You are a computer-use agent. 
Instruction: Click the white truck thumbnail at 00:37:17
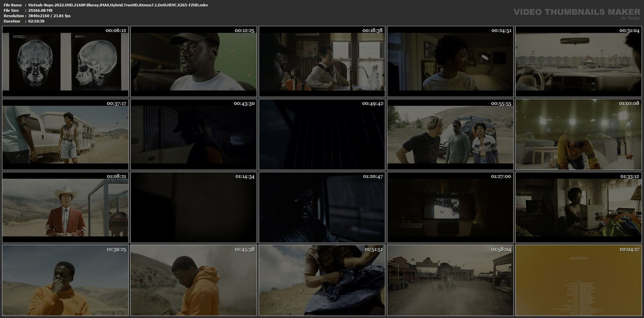pyautogui.click(x=65, y=134)
